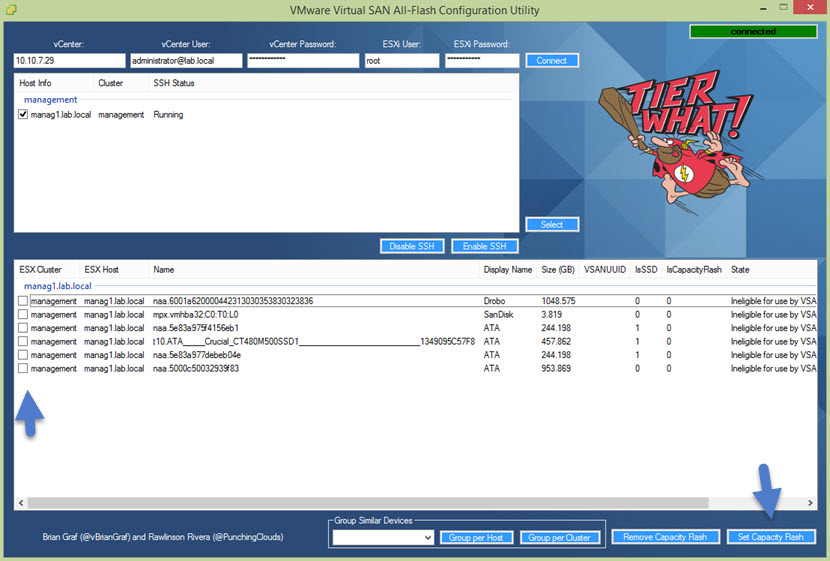
Task: Click the ESXi User input field
Action: point(402,60)
